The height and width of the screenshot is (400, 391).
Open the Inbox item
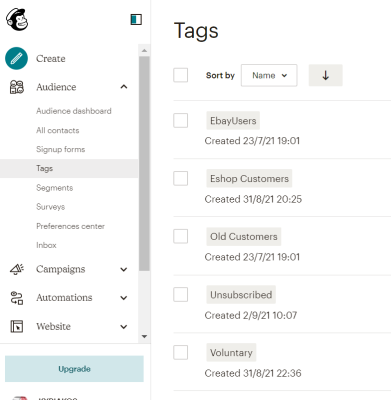click(x=46, y=245)
